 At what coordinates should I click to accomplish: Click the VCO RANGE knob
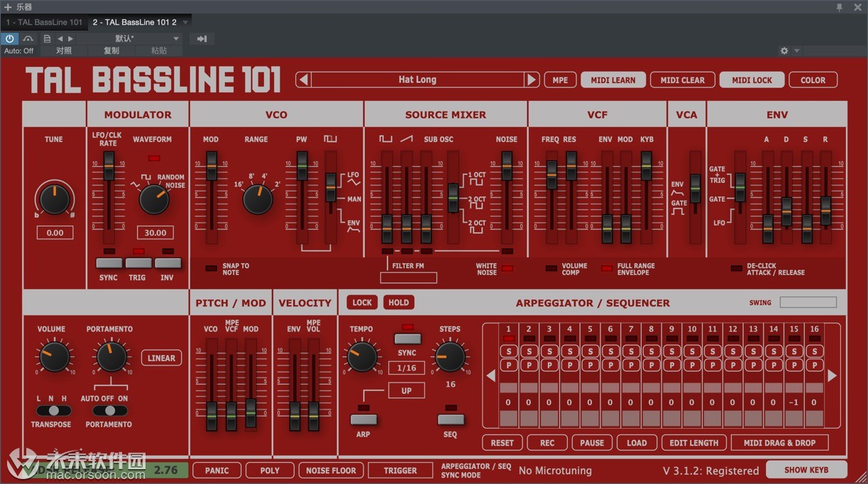[258, 200]
